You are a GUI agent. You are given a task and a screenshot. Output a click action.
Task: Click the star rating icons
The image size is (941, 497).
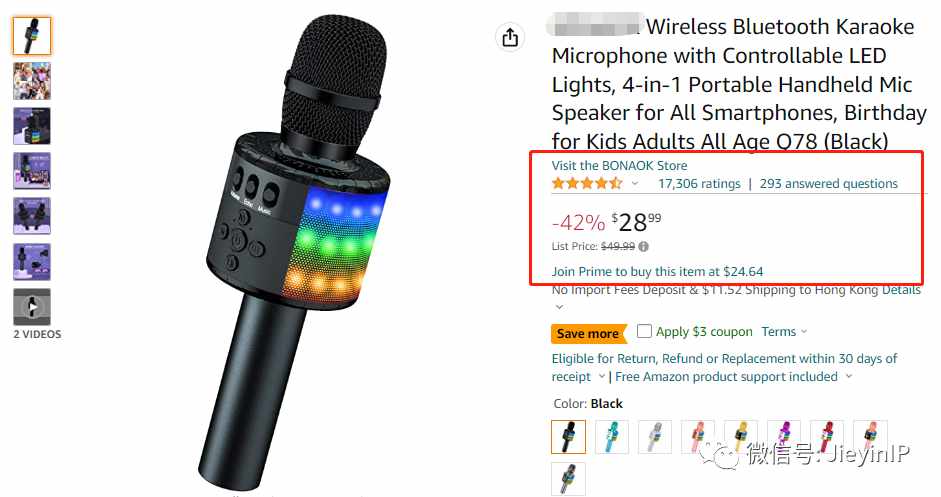588,184
